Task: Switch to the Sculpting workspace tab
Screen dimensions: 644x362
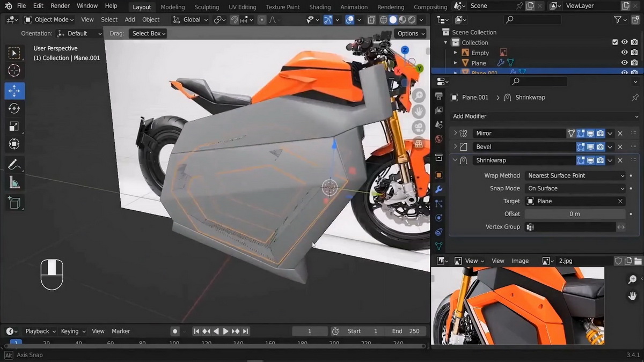Action: point(207,7)
